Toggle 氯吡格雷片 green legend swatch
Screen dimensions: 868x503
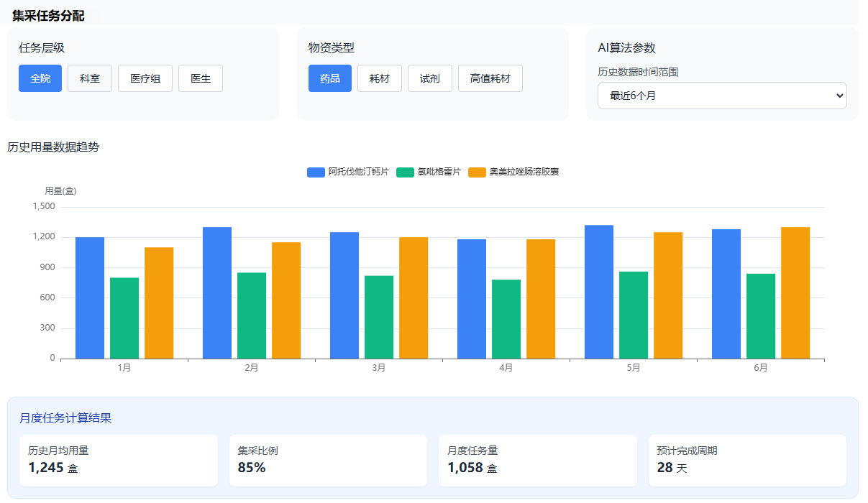click(406, 172)
